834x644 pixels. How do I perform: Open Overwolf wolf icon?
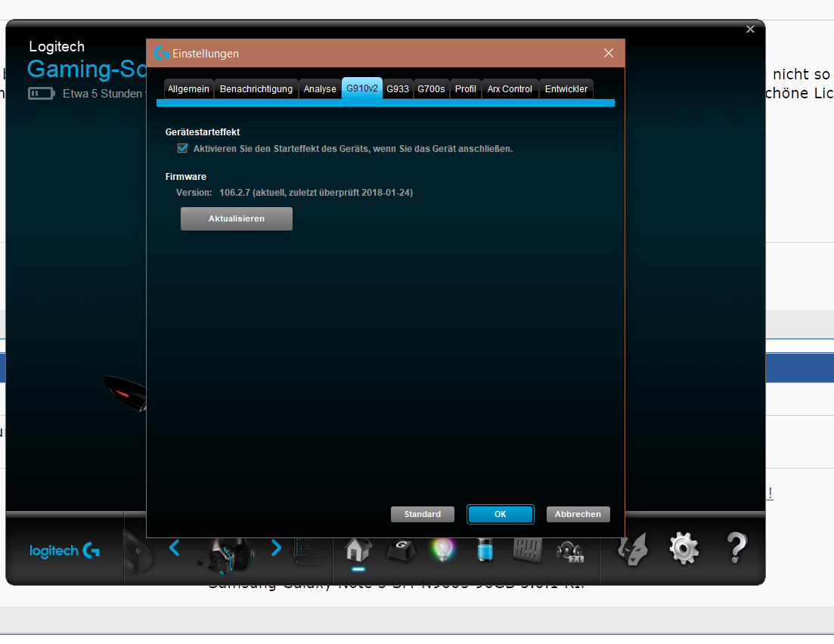pos(633,549)
